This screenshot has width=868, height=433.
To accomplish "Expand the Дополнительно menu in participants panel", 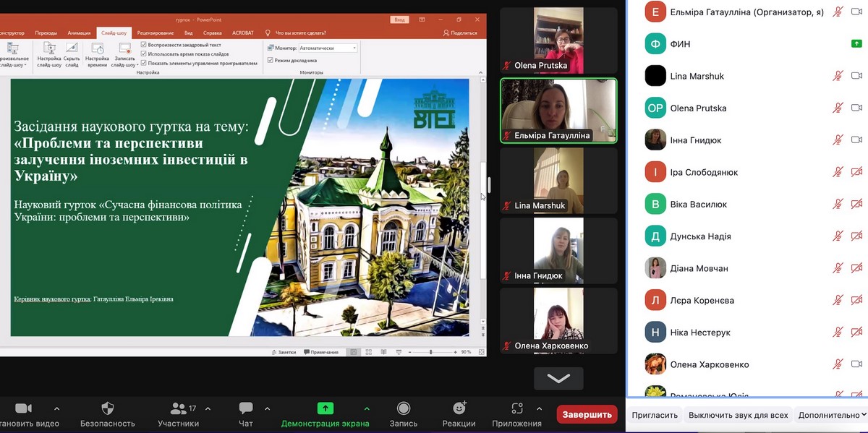I will point(830,415).
